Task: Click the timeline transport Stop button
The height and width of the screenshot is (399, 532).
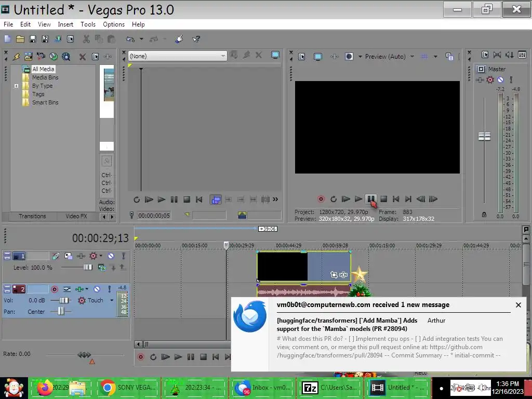Action: pyautogui.click(x=203, y=357)
